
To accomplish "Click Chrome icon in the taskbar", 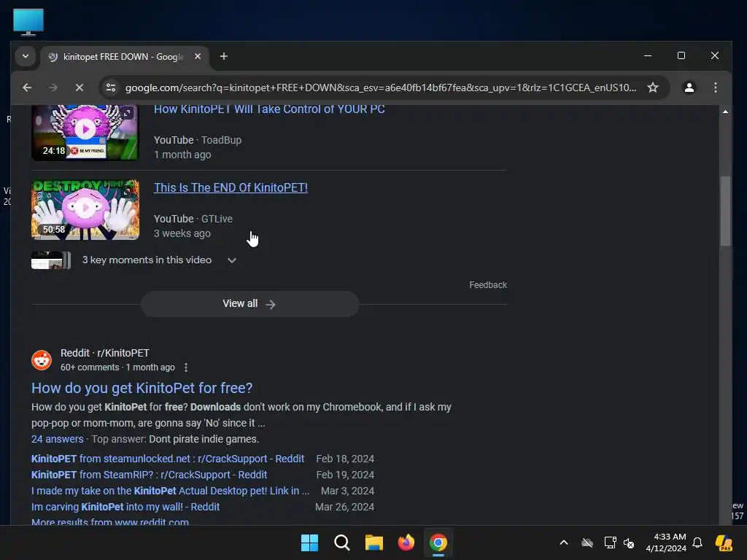I will [x=438, y=542].
